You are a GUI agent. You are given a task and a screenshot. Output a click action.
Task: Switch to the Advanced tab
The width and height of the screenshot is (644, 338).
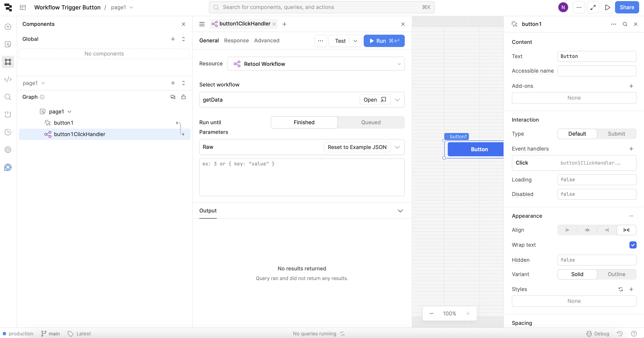266,41
